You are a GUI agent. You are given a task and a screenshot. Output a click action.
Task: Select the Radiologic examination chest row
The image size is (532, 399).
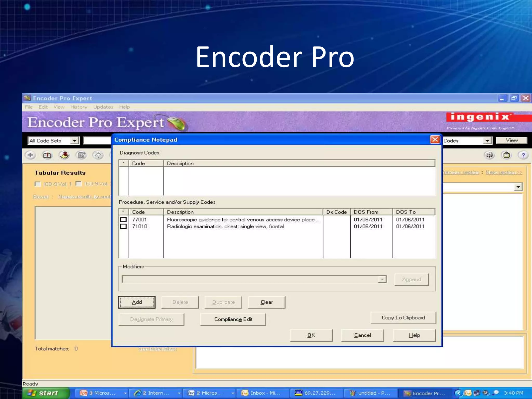point(225,226)
